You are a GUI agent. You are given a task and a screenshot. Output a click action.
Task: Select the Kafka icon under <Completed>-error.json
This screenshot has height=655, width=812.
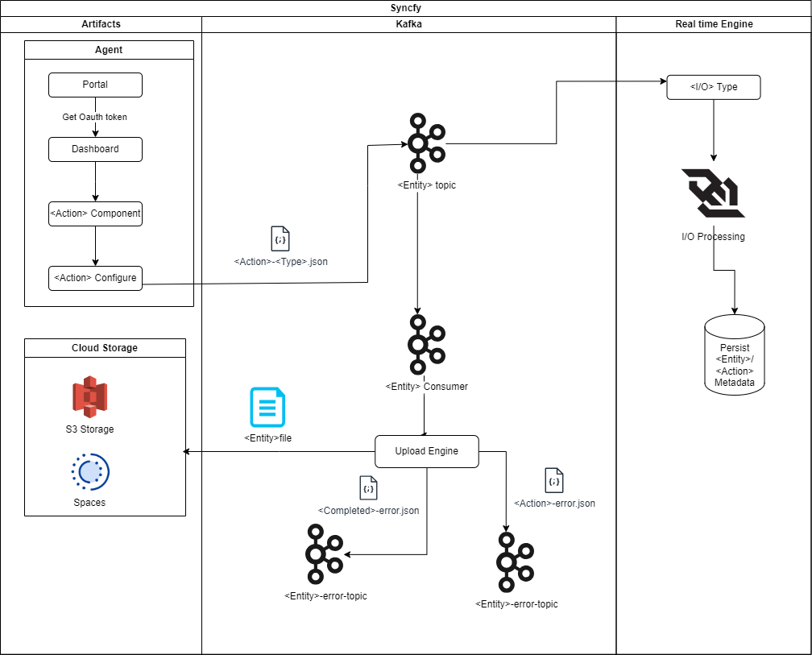[325, 554]
